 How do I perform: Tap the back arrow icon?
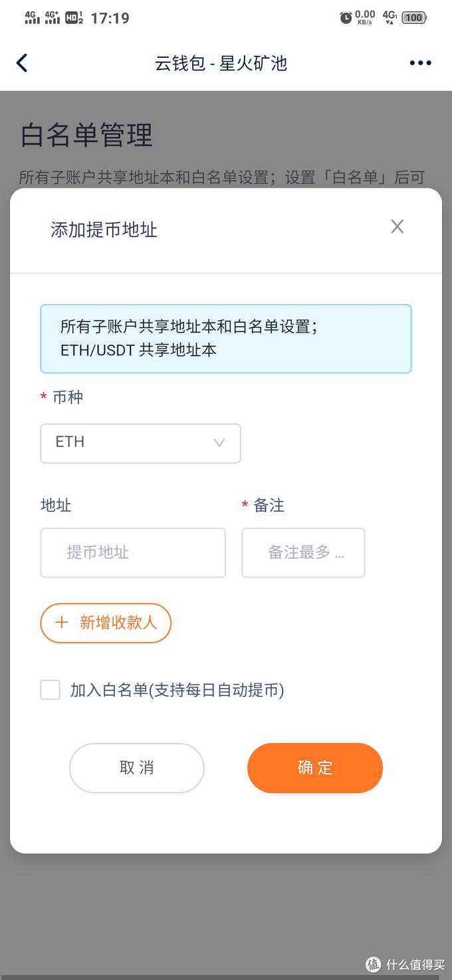click(x=22, y=63)
